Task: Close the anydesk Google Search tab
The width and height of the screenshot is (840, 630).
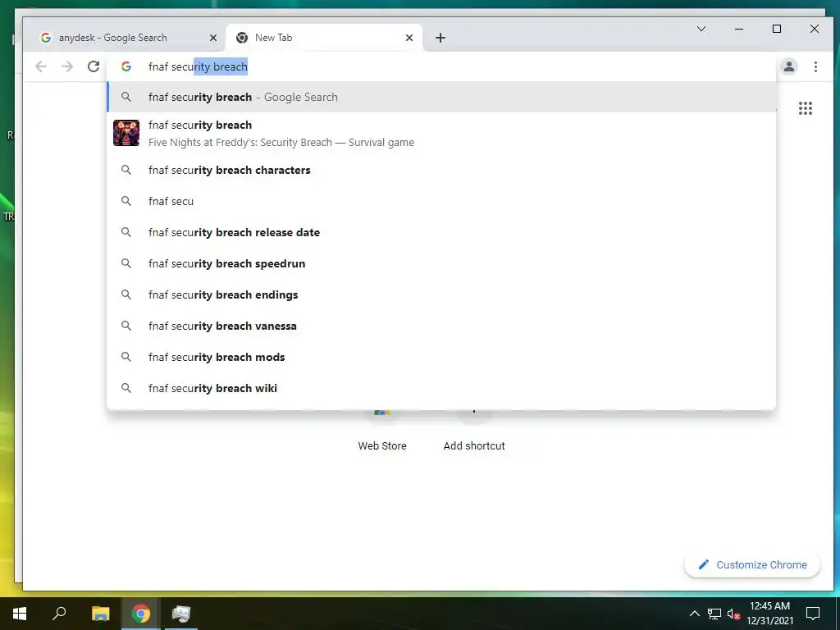Action: (x=212, y=38)
